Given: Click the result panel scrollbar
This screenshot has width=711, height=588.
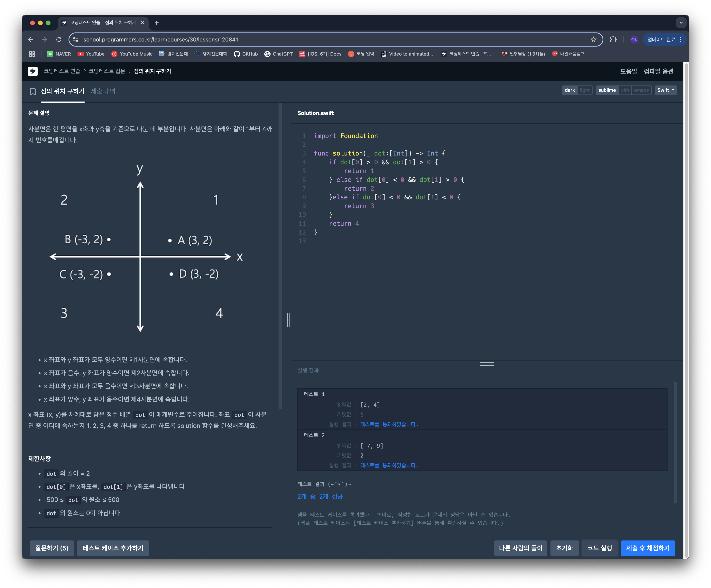Looking at the screenshot, I should [675, 442].
